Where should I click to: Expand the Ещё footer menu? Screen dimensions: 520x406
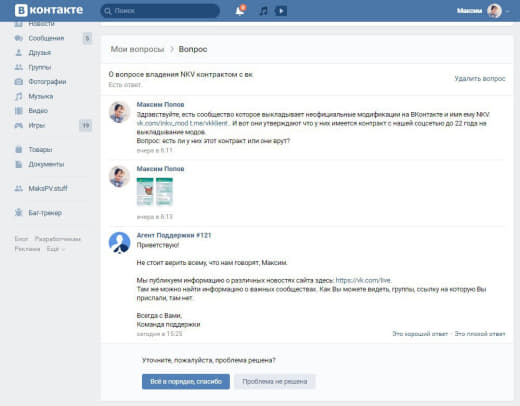(x=55, y=249)
